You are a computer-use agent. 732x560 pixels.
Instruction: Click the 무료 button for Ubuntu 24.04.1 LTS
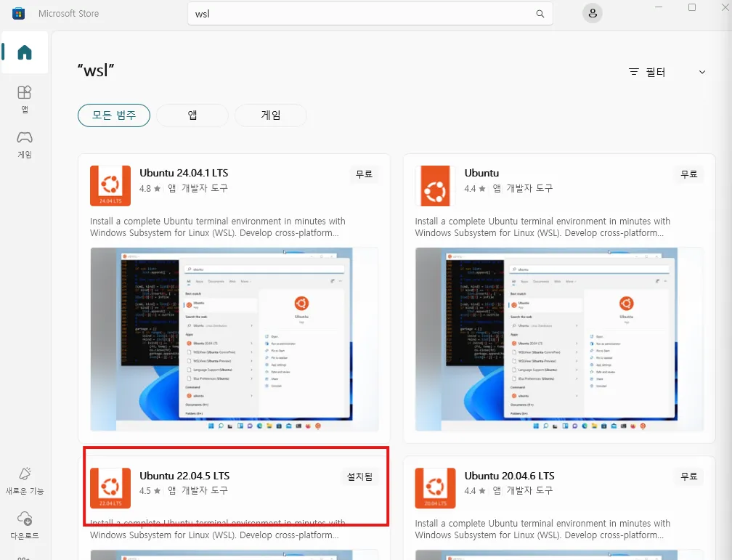coord(364,174)
